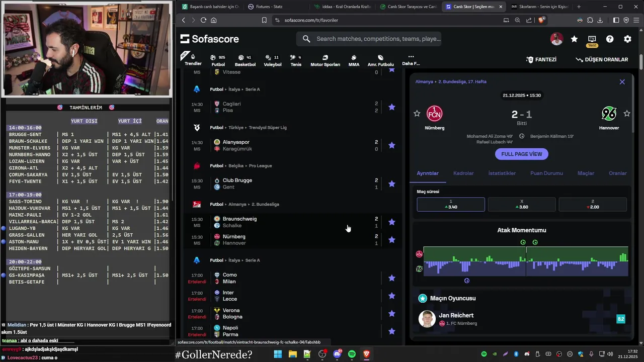The width and height of the screenshot is (644, 362).
Task: Select odds option X at 3.60
Action: [522, 204]
